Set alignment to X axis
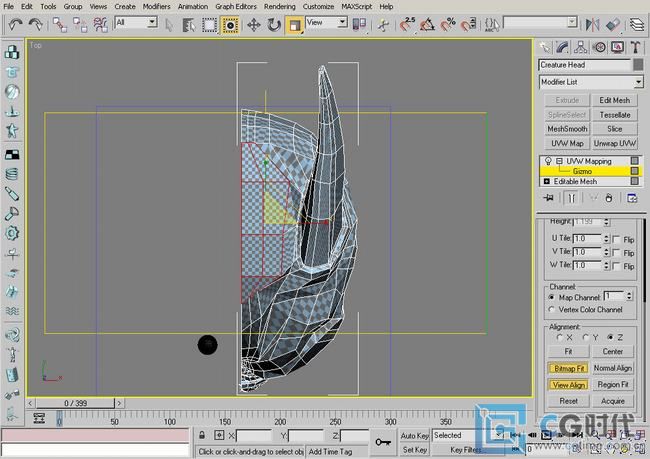The height and width of the screenshot is (459, 650). pyautogui.click(x=560, y=338)
